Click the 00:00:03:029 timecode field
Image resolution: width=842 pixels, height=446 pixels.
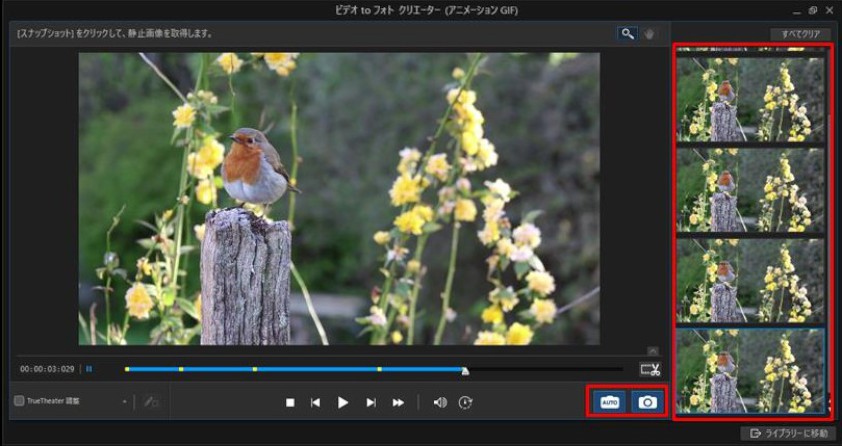(47, 369)
